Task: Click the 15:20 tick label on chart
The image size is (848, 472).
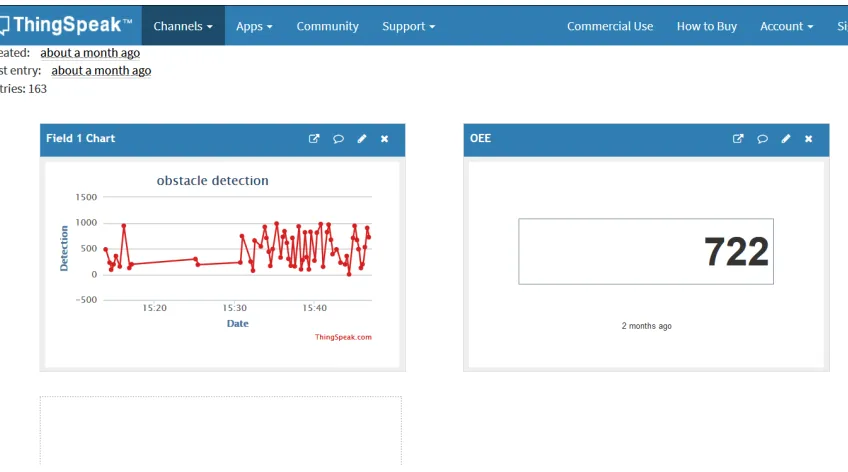Action: (x=155, y=308)
